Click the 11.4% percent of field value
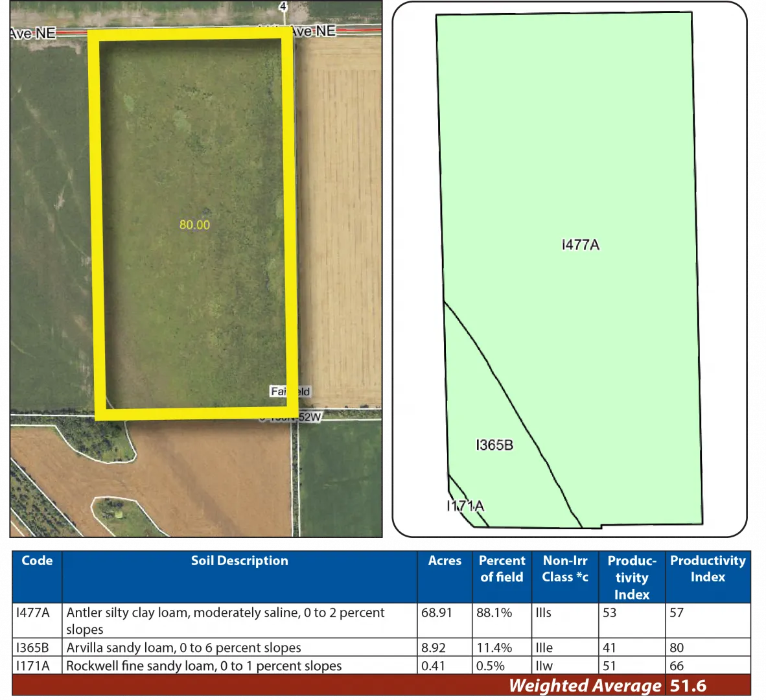This screenshot has height=700, width=766. (x=494, y=647)
